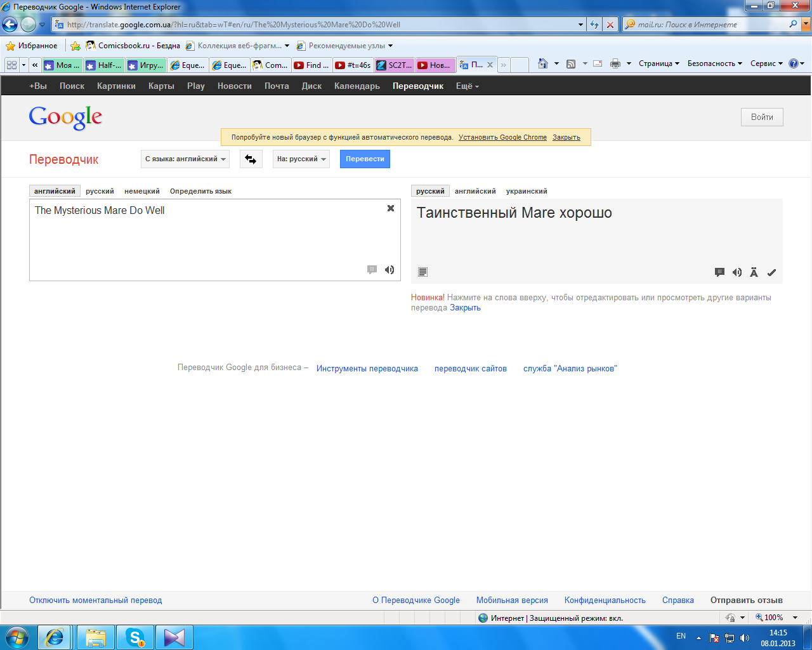Open Безопасность dropdown menu
The width and height of the screenshot is (812, 650).
(x=715, y=63)
